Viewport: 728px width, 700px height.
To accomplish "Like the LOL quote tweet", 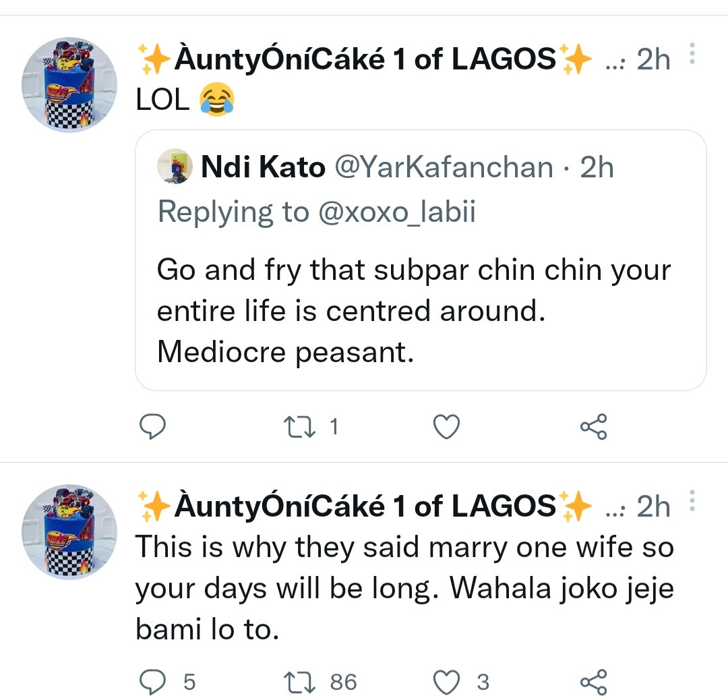I will [x=446, y=426].
